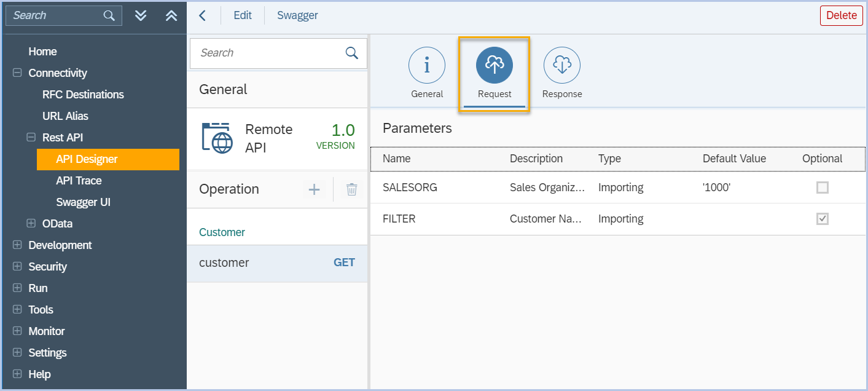Screen dimensions: 868x391
Task: Open the Response cloud download icon
Action: coord(561,65)
